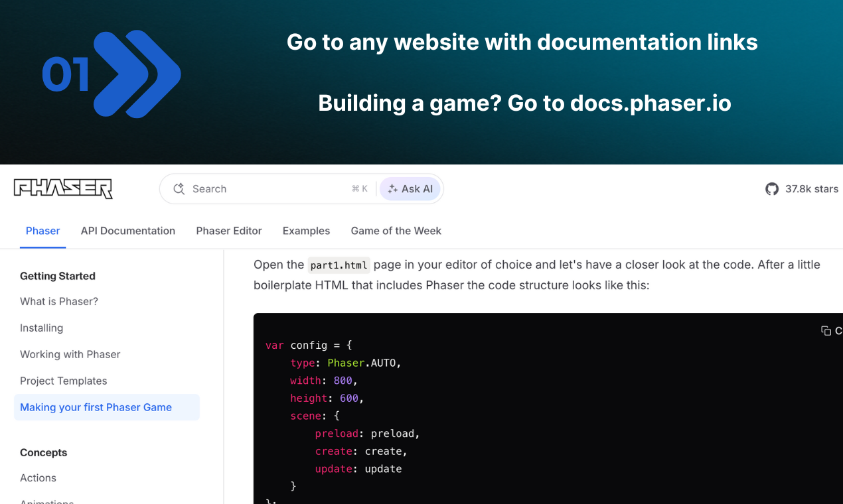Click the 'create: create,' code line
Viewport: 843px width, 504px height.
tap(361, 451)
